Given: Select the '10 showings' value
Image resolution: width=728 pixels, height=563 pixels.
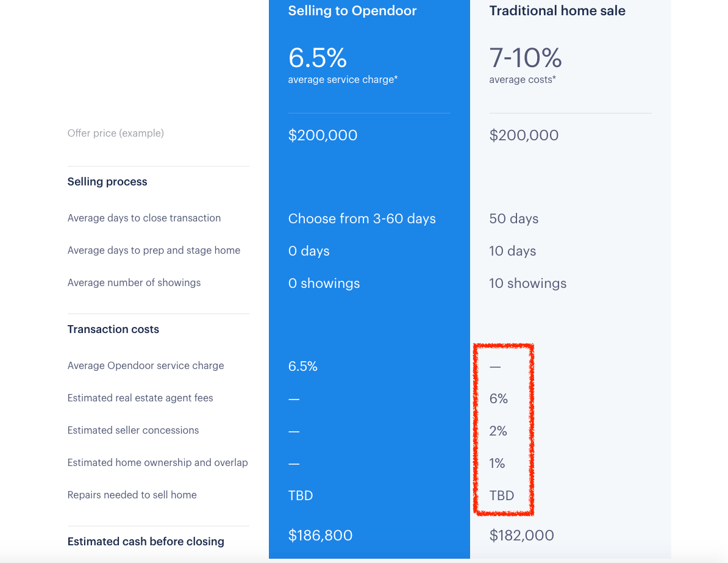Looking at the screenshot, I should coord(528,284).
